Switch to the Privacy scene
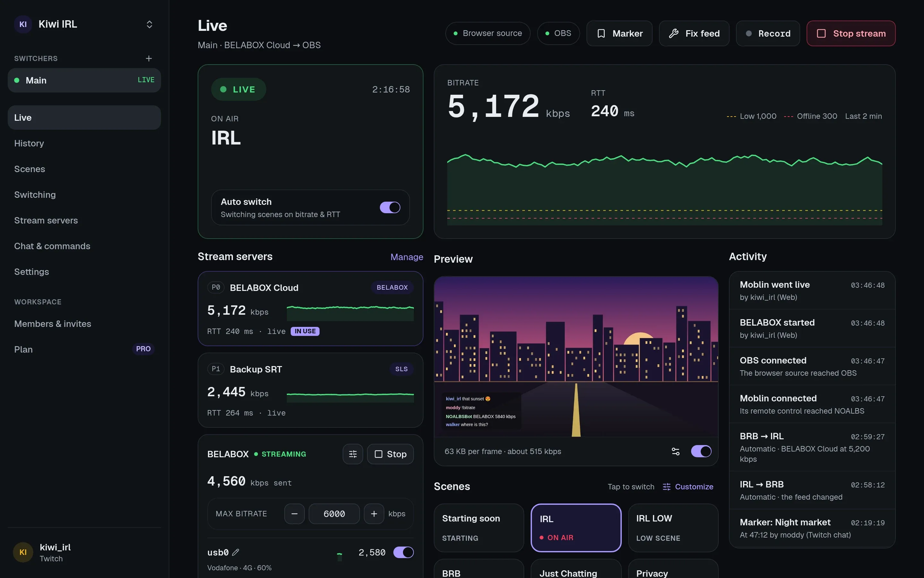The image size is (924, 578). [x=673, y=569]
